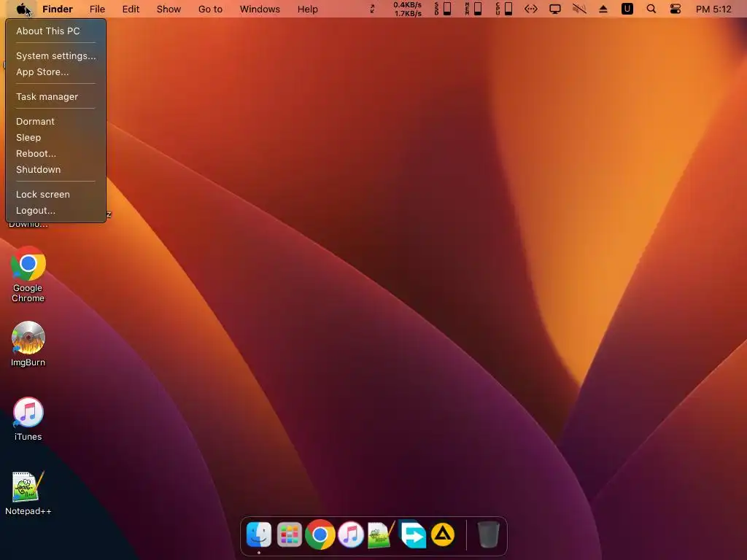
Task: Open the Go to menu
Action: (210, 9)
